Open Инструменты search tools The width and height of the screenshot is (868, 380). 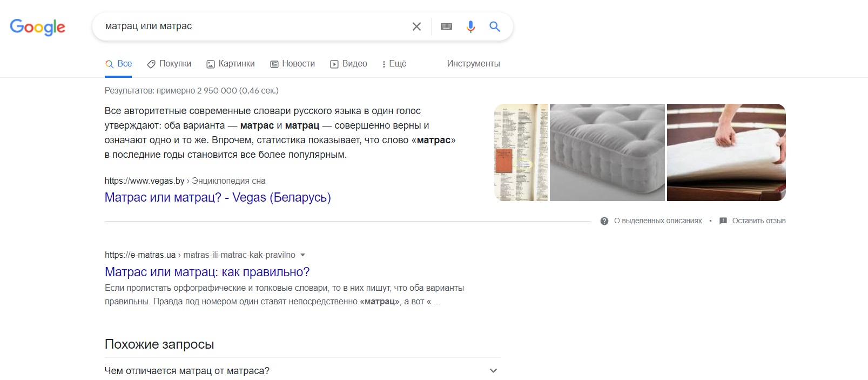point(473,64)
